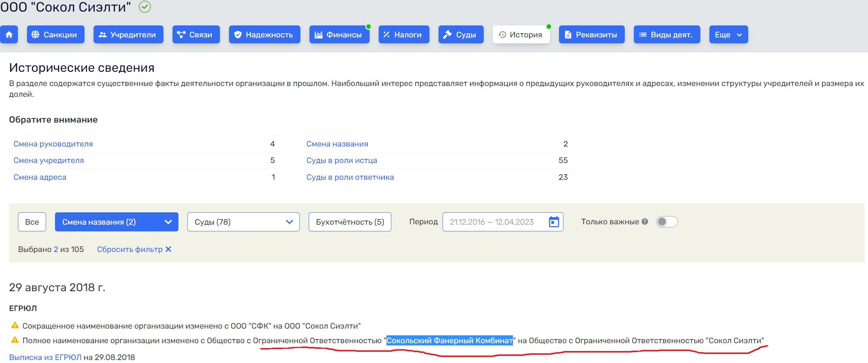868x363 pixels.
Task: Toggle the Только важные switch
Action: pyautogui.click(x=667, y=222)
